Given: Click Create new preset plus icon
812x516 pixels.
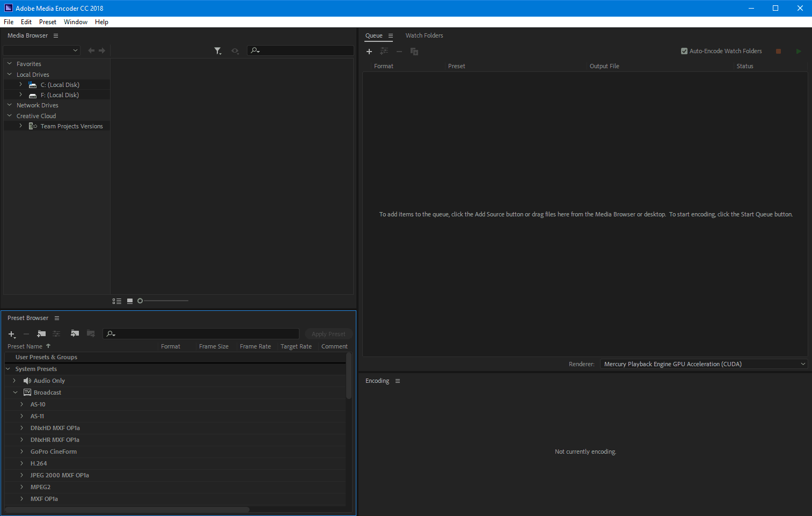Looking at the screenshot, I should click(x=12, y=334).
